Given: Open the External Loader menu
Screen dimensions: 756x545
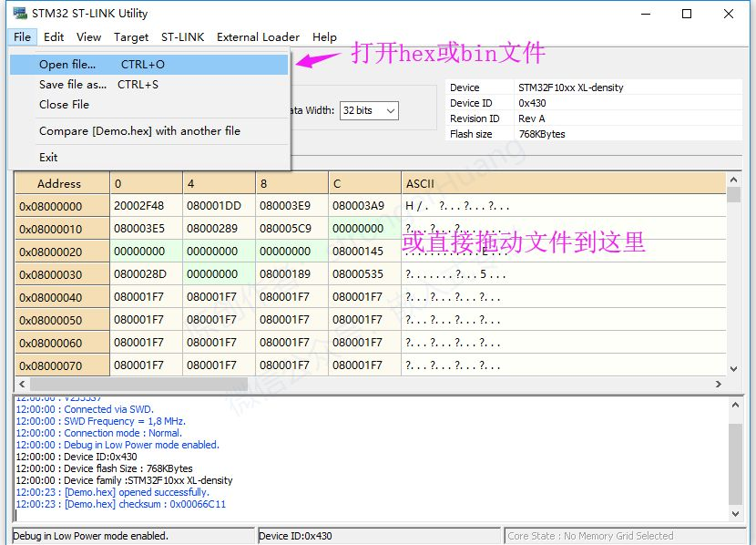Looking at the screenshot, I should (258, 37).
